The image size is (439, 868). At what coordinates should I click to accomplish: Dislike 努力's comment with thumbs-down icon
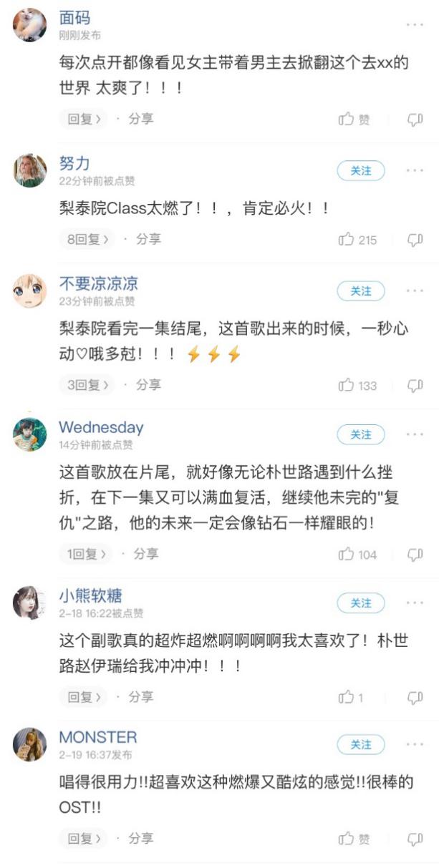415,240
